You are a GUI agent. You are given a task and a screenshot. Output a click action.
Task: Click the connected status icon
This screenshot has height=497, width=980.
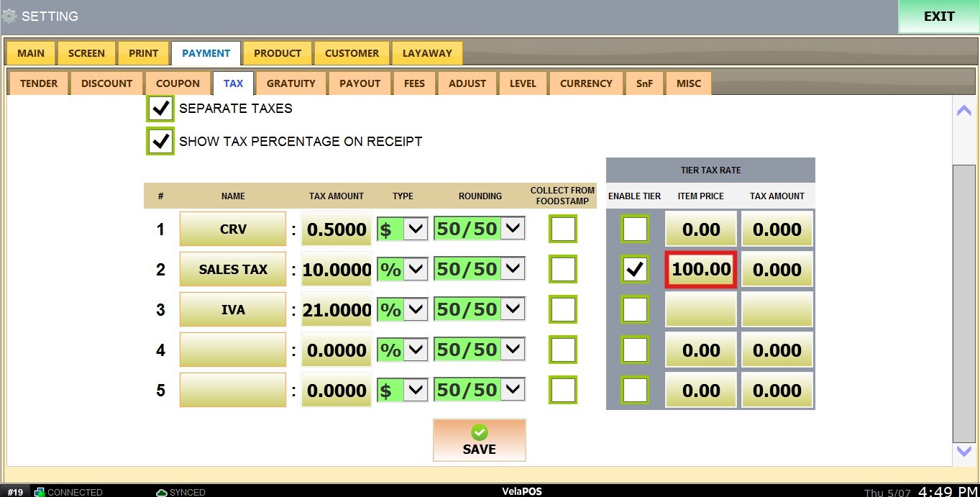pos(40,492)
